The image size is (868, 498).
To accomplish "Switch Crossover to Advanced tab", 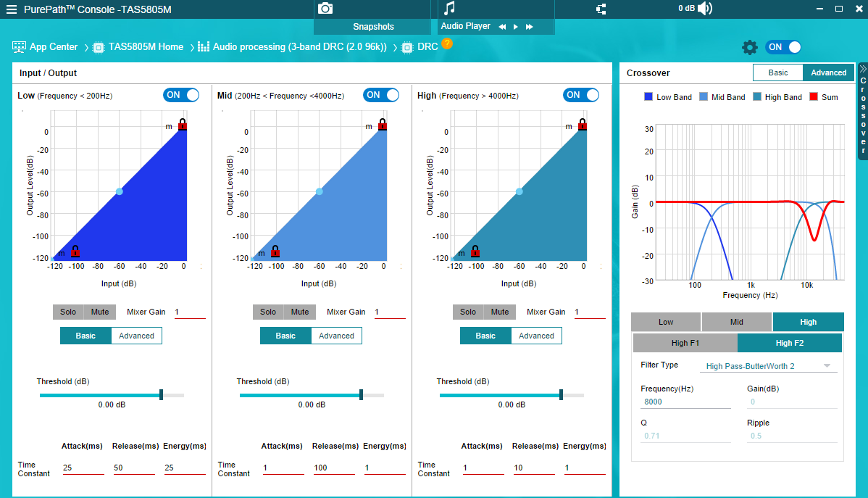I will point(828,72).
